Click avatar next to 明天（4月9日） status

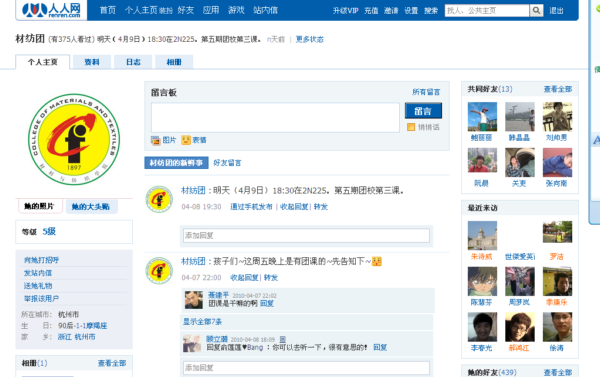159,199
